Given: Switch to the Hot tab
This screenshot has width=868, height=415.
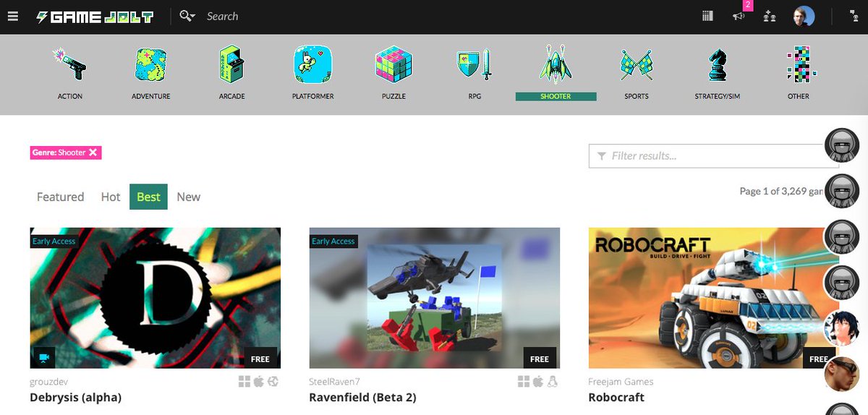Looking at the screenshot, I should pos(111,197).
